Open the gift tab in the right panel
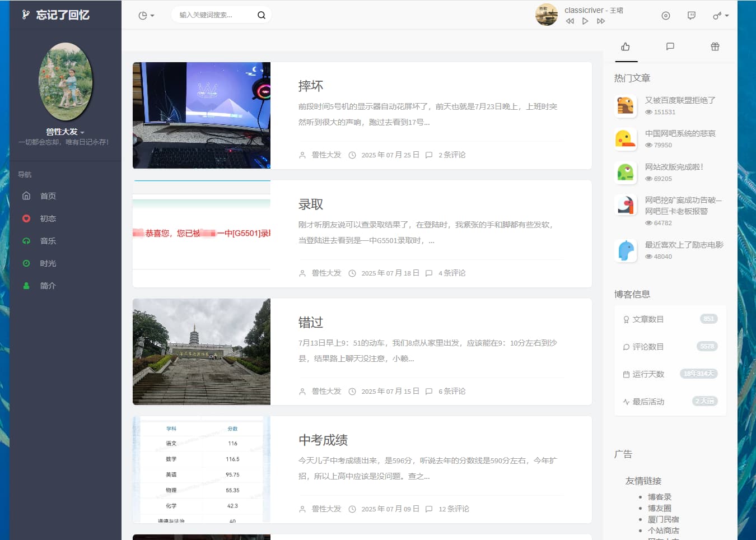The width and height of the screenshot is (756, 540). (715, 47)
